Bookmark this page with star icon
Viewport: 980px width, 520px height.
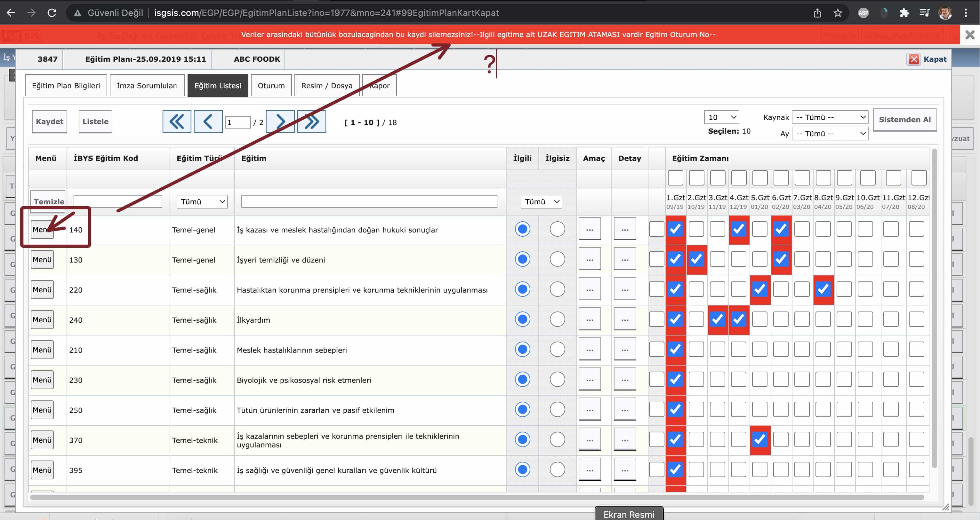point(837,13)
